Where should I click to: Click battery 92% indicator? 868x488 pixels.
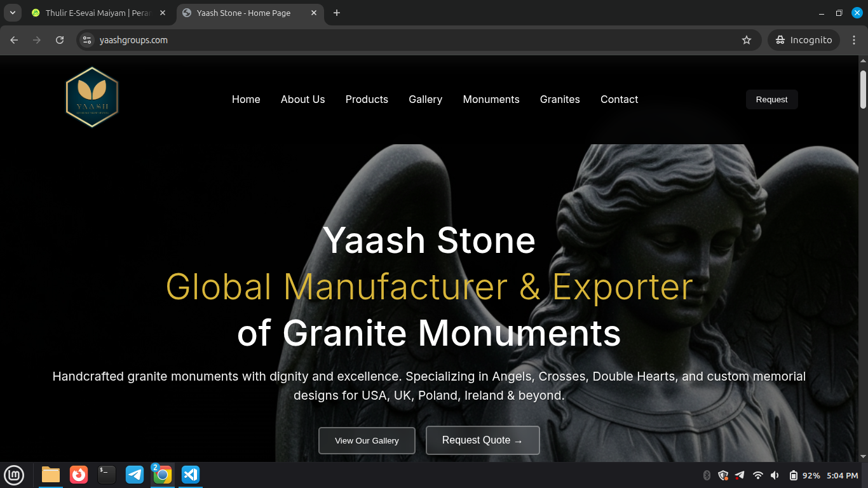click(804, 475)
